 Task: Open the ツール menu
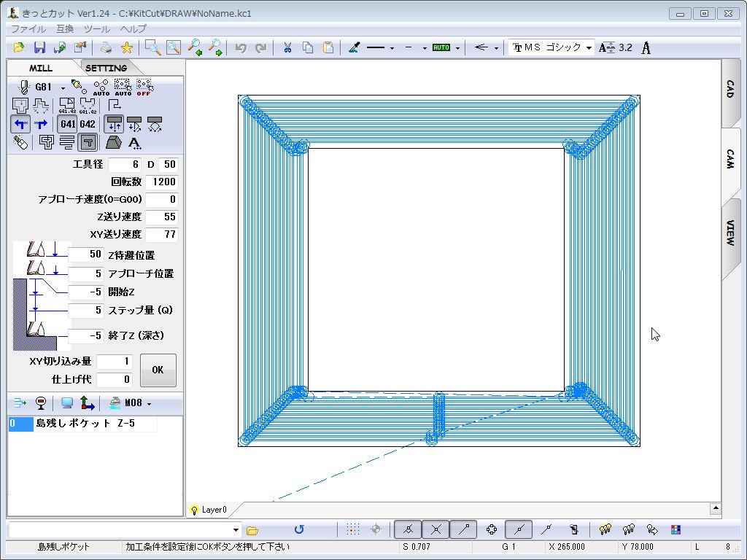point(97,28)
